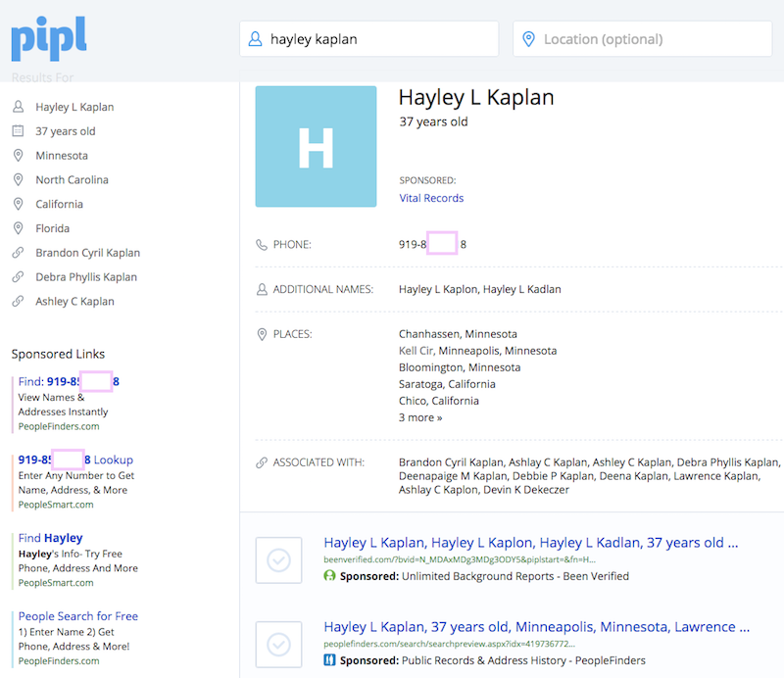This screenshot has width=784, height=678.
Task: Click the beenverified.com result URL
Action: [460, 559]
